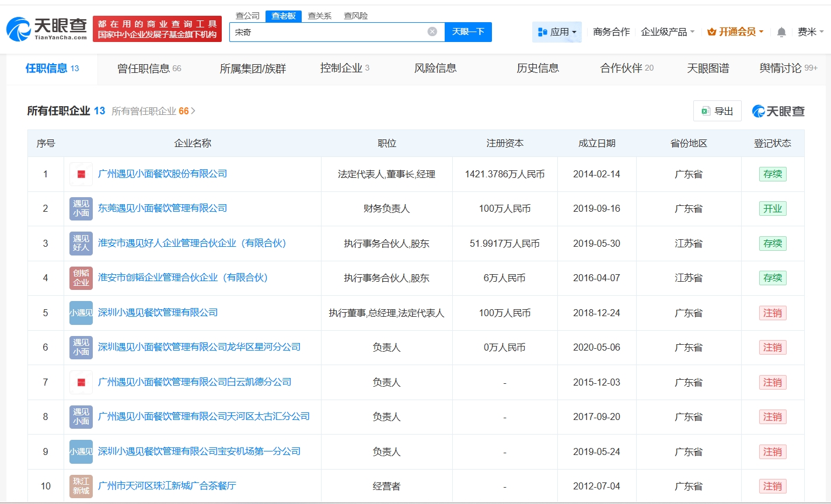Click the 创韬企业 logo badge in row 4

pos(81,278)
